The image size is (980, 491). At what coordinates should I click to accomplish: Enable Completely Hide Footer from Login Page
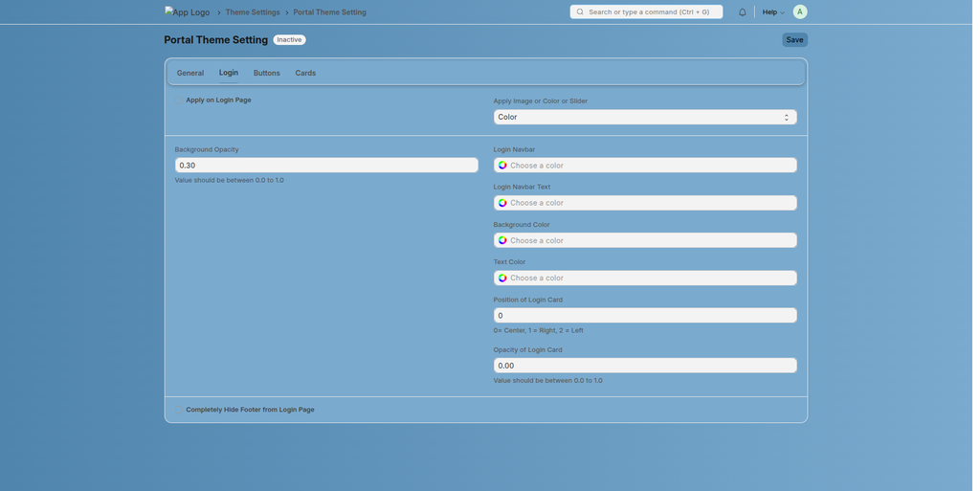pyautogui.click(x=179, y=410)
